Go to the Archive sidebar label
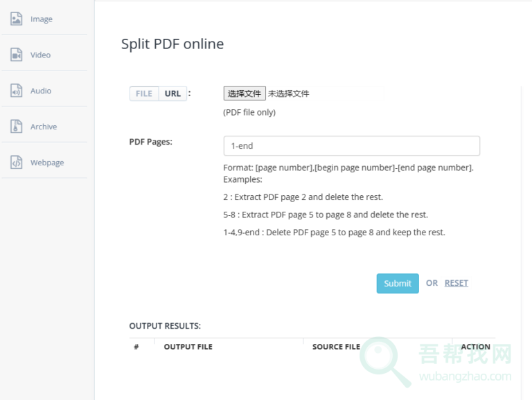 (x=44, y=127)
